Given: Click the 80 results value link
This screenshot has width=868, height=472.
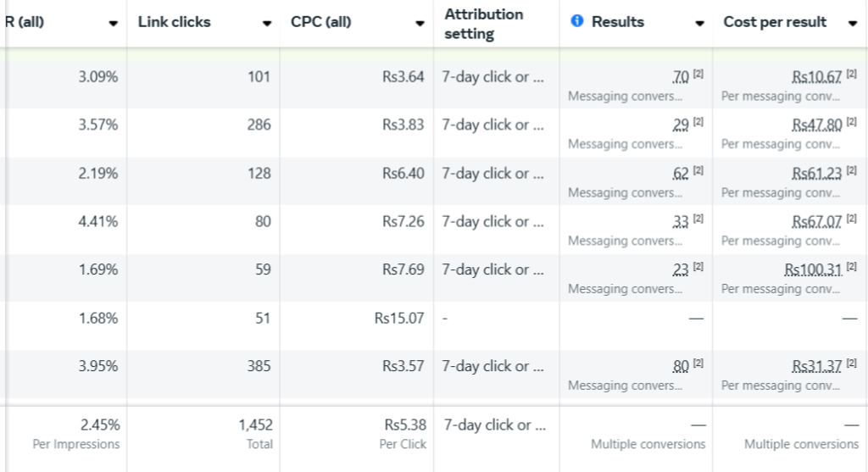Looking at the screenshot, I should [x=681, y=366].
